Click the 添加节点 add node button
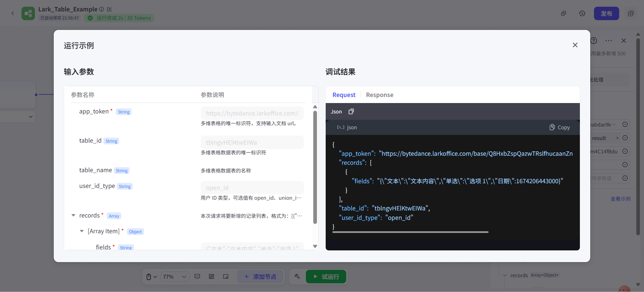644x292 pixels. tap(260, 277)
